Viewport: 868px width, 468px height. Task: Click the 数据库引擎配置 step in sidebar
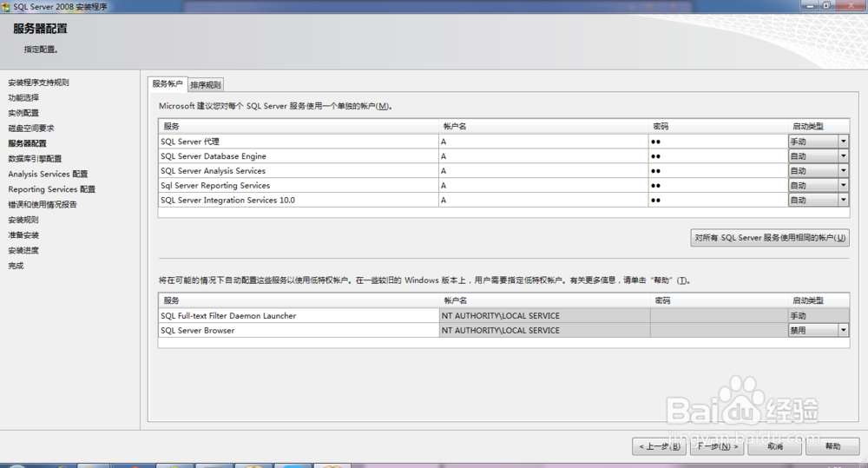tap(35, 158)
